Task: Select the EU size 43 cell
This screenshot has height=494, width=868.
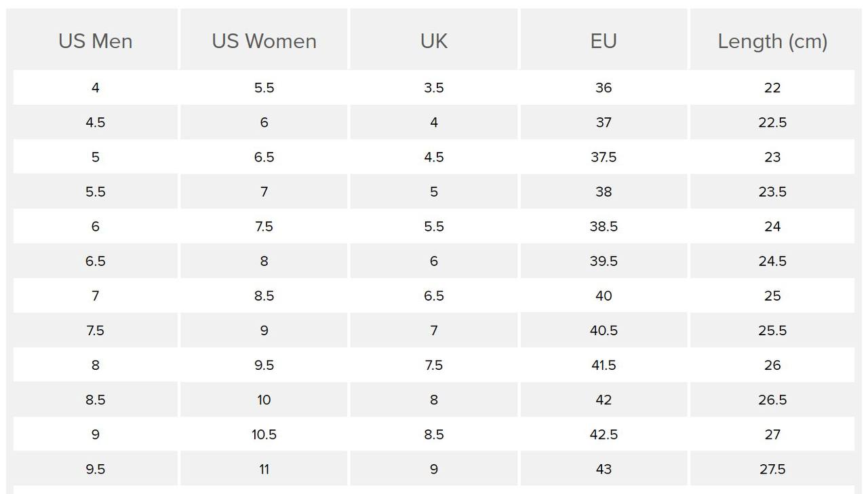Action: (x=604, y=469)
